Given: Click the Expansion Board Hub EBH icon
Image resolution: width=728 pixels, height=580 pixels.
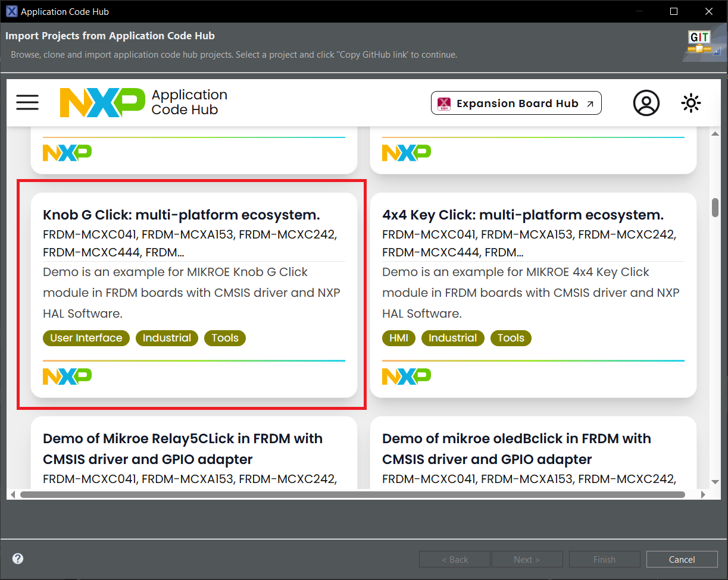Looking at the screenshot, I should click(444, 104).
